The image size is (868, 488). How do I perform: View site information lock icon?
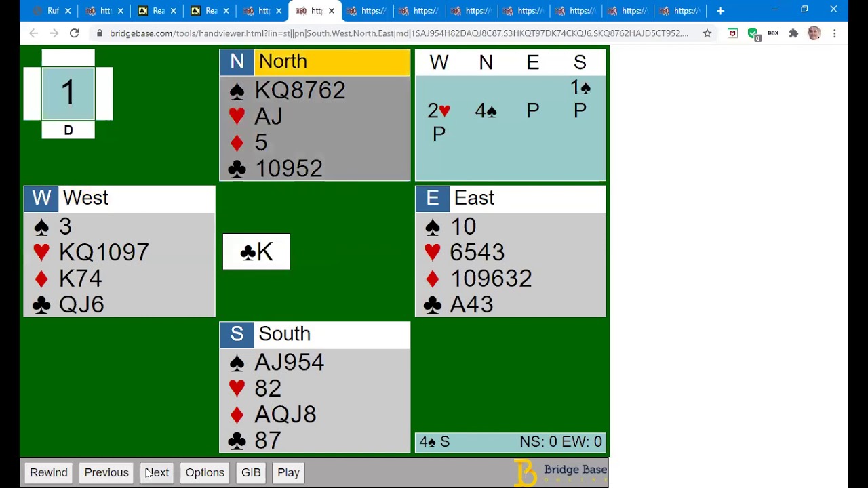click(100, 33)
